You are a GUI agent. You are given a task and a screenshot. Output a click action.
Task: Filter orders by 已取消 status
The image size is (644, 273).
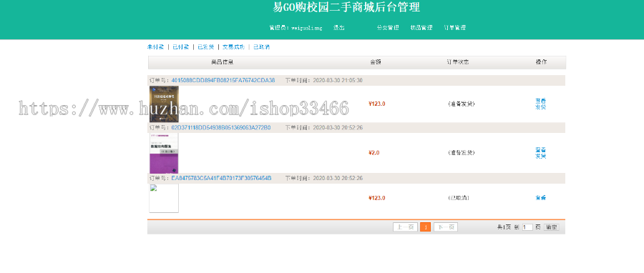[x=261, y=47]
